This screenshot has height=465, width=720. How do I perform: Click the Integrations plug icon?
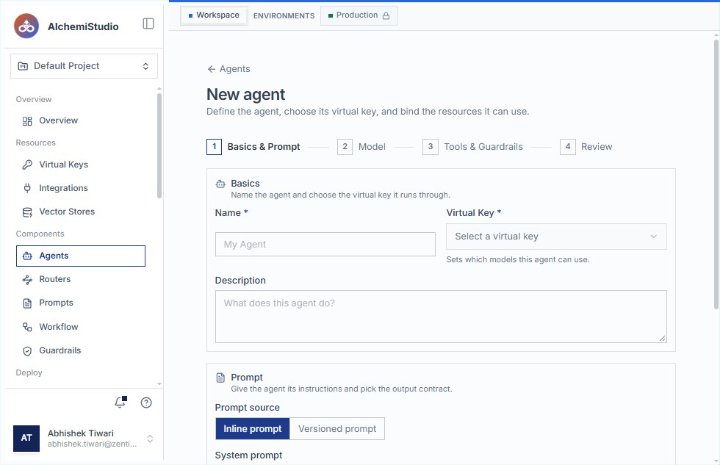coord(27,188)
